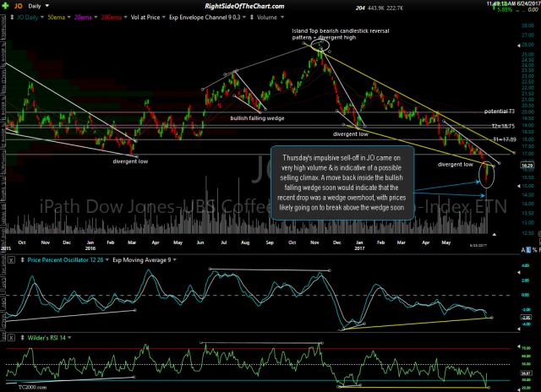Open the JO Daily dropdown arrow
The width and height of the screenshot is (541, 392).
click(x=42, y=17)
